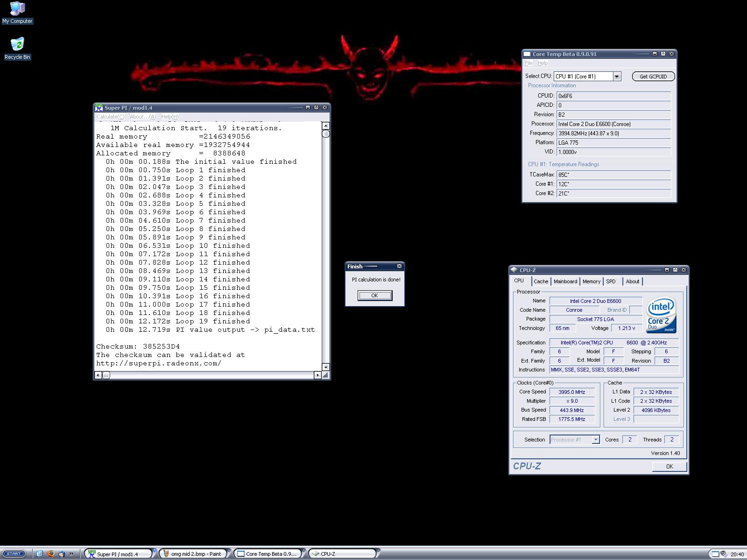
Task: Click the Checksum: 385253D4 line
Action: 138,346
